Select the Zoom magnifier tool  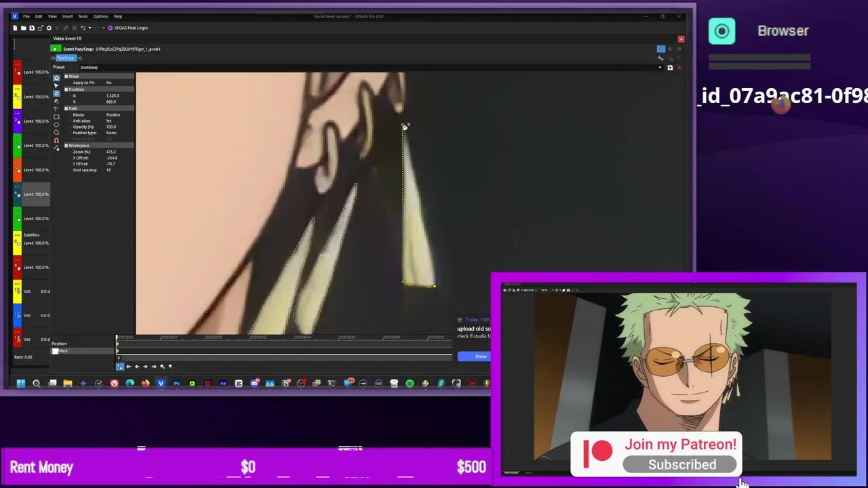click(x=56, y=132)
